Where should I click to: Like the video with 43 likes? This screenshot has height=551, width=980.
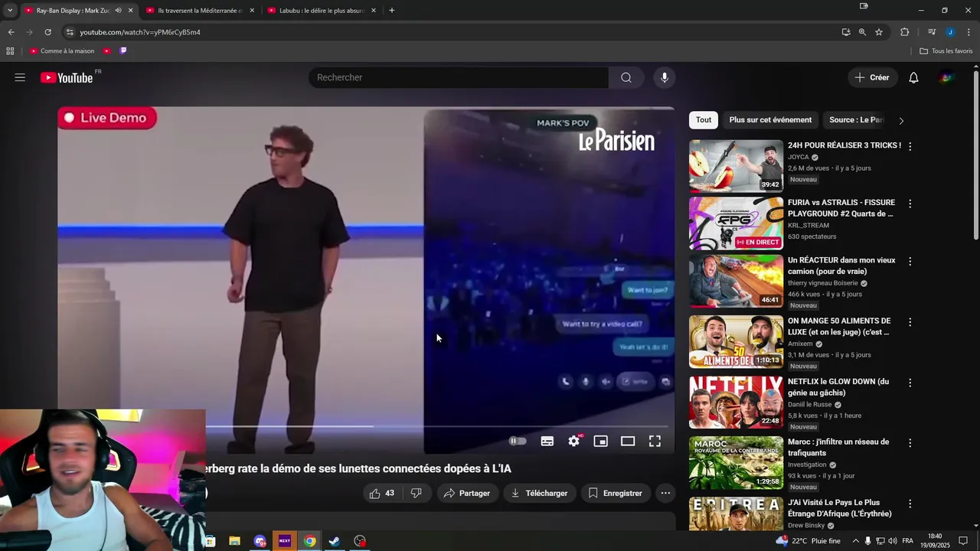coord(382,494)
